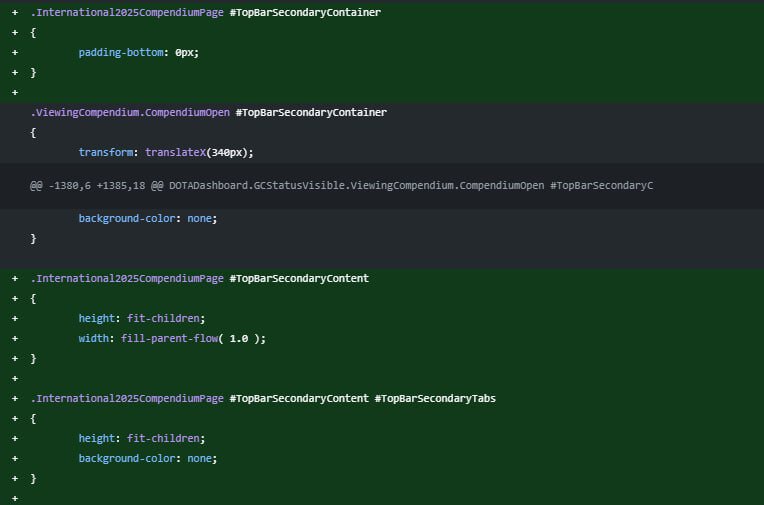The image size is (764, 505).
Task: Click the plus marker on the first diff line
Action: (15, 12)
